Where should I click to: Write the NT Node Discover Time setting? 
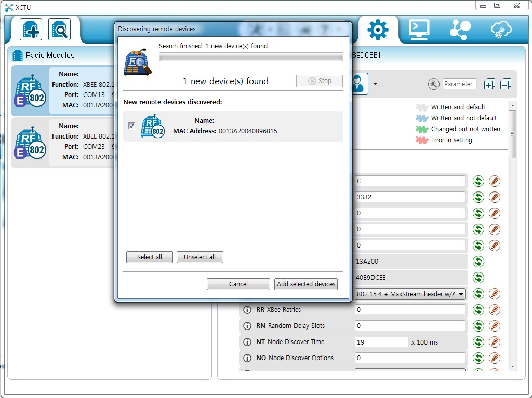point(495,342)
